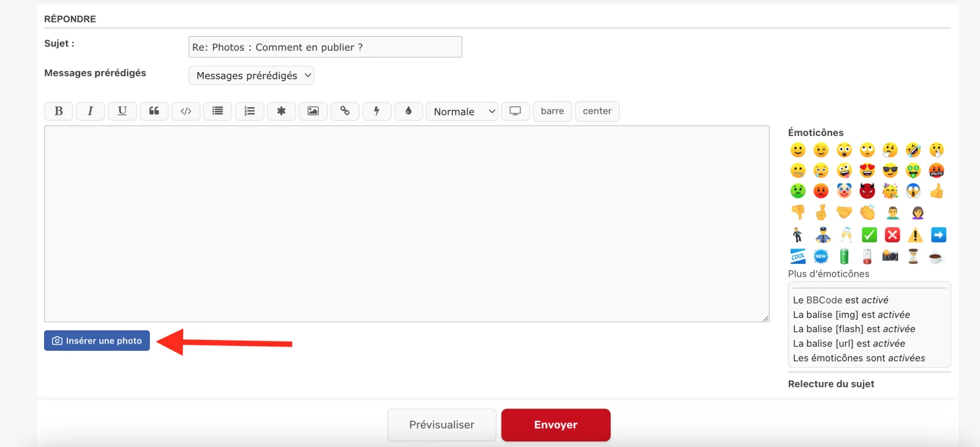Insert the green nauseated face emoticon
Viewport: 980px width, 447px height.
coord(797,191)
